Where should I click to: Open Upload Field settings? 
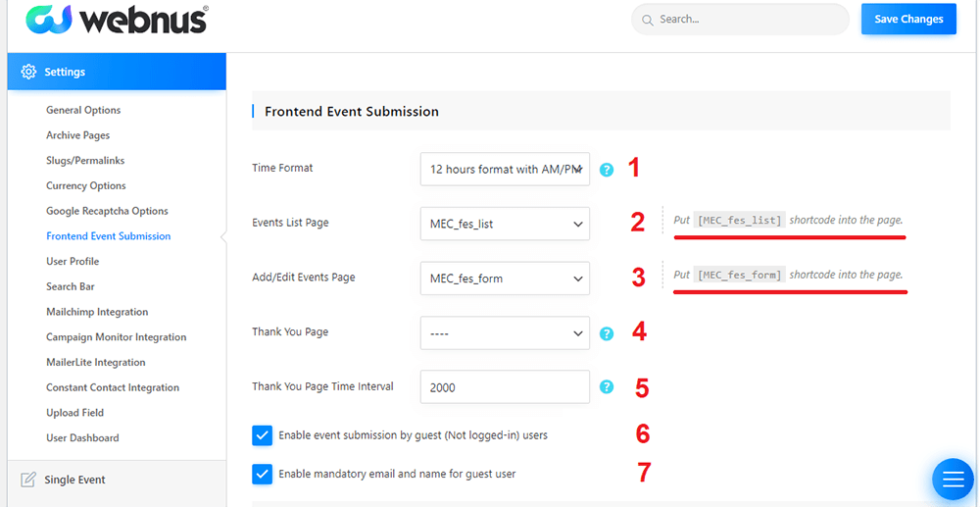[x=75, y=413]
